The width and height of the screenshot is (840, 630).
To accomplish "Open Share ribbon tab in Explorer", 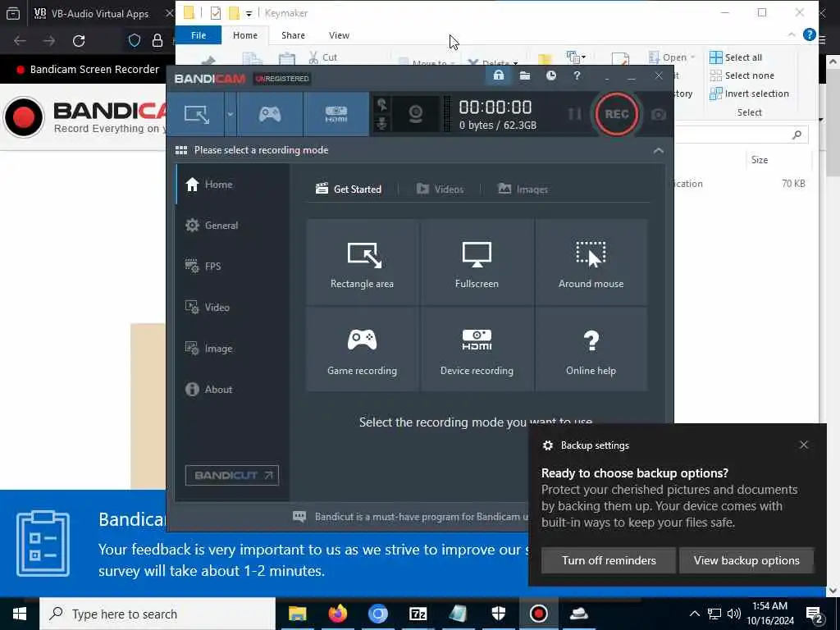I will coord(293,35).
